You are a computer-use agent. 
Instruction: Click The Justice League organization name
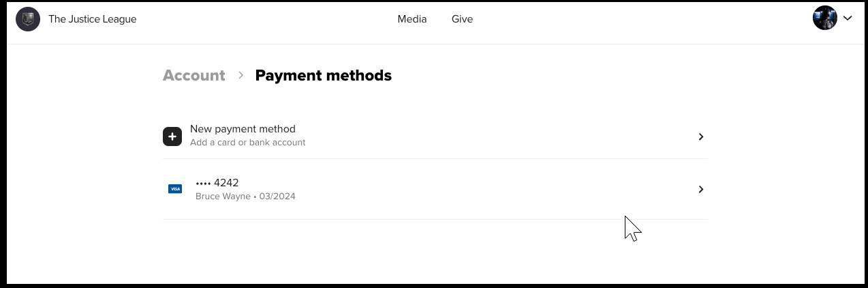click(x=93, y=19)
